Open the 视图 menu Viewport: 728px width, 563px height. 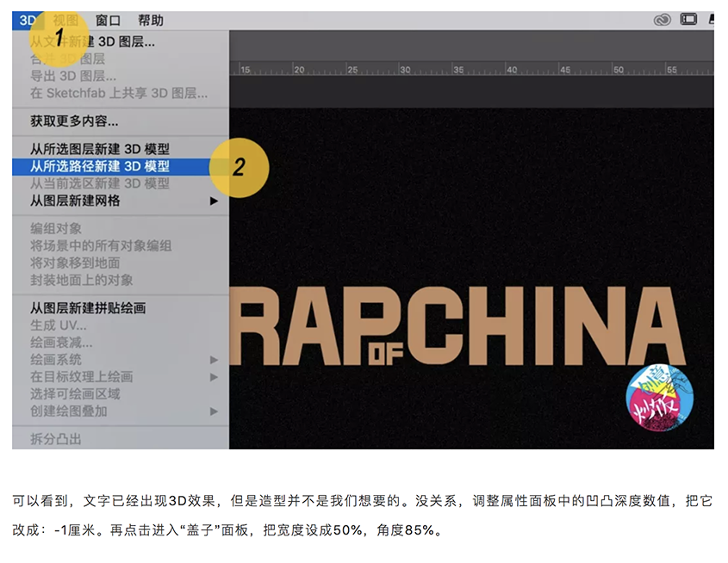pos(65,21)
